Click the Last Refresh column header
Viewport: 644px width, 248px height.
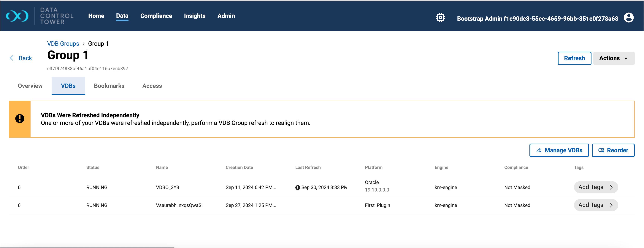pyautogui.click(x=308, y=167)
